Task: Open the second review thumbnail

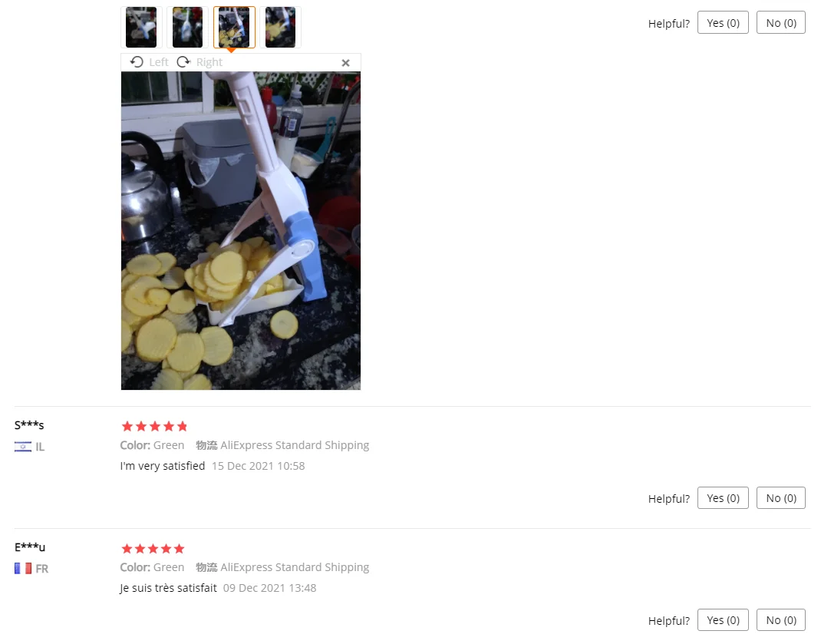Action: pyautogui.click(x=187, y=27)
